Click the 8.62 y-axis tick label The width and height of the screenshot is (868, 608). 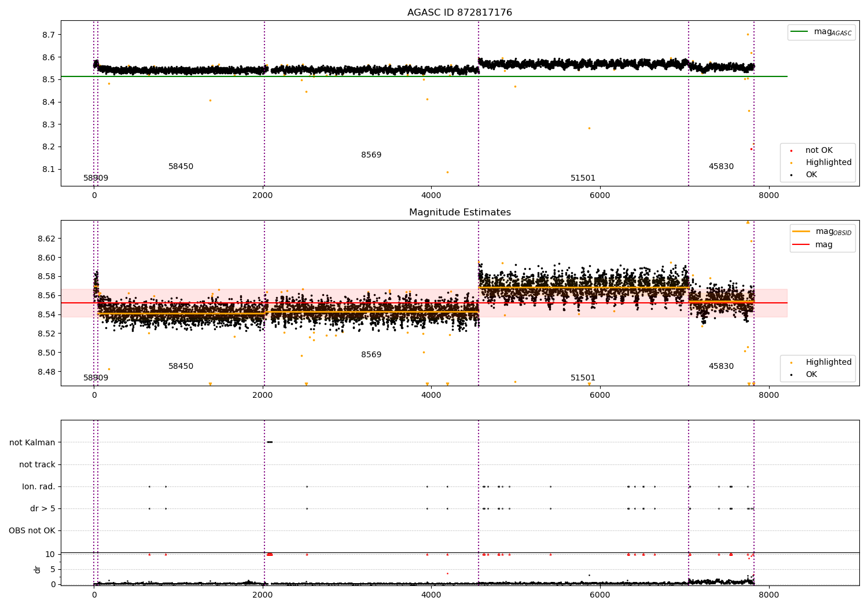coord(46,239)
